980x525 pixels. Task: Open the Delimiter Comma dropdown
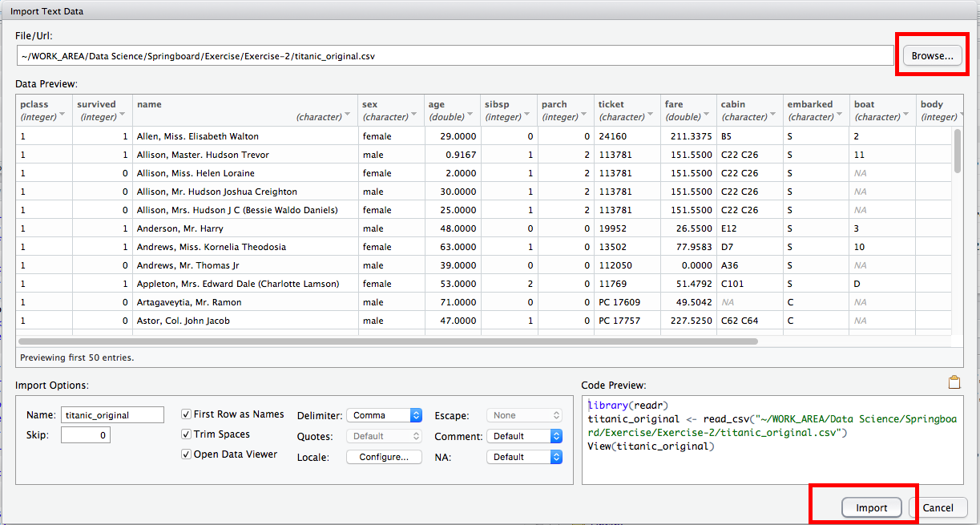coord(384,415)
